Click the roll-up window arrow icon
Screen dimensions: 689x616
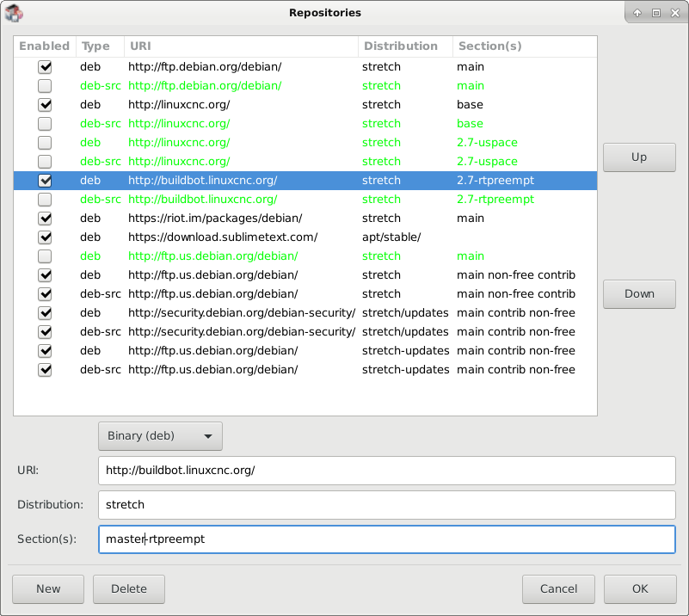(x=637, y=13)
